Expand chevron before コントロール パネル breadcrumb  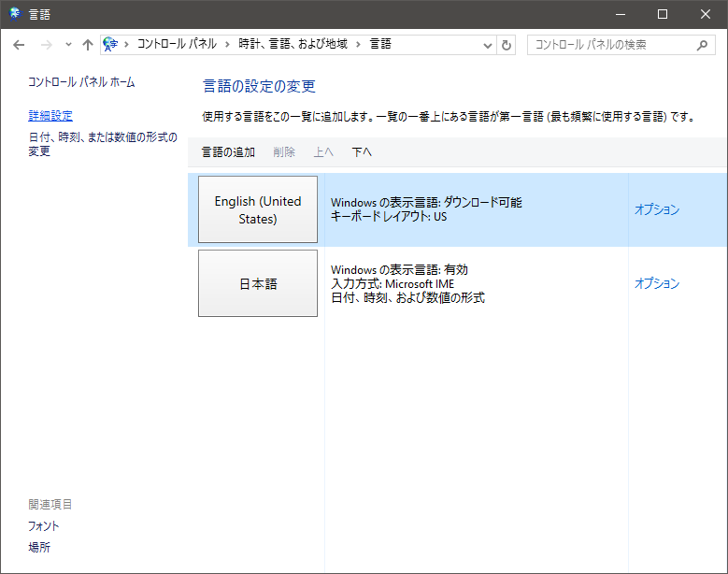pos(126,45)
